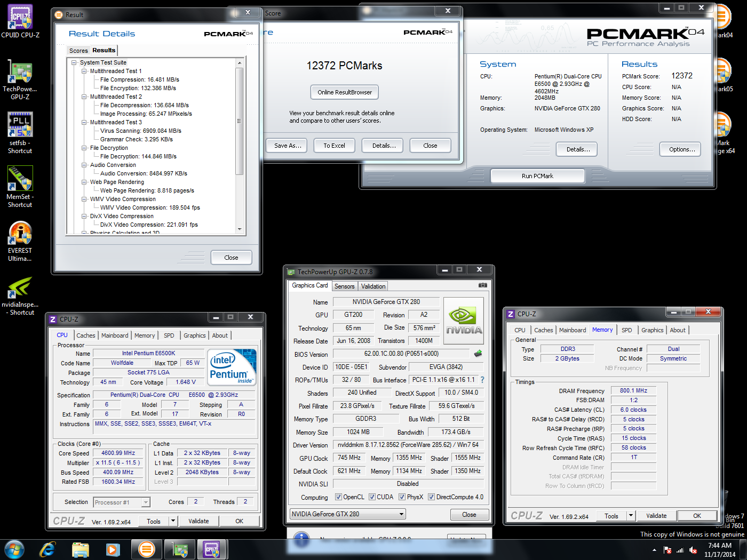747x560 pixels.
Task: Open Action Center flag tray icon
Action: coord(667,550)
